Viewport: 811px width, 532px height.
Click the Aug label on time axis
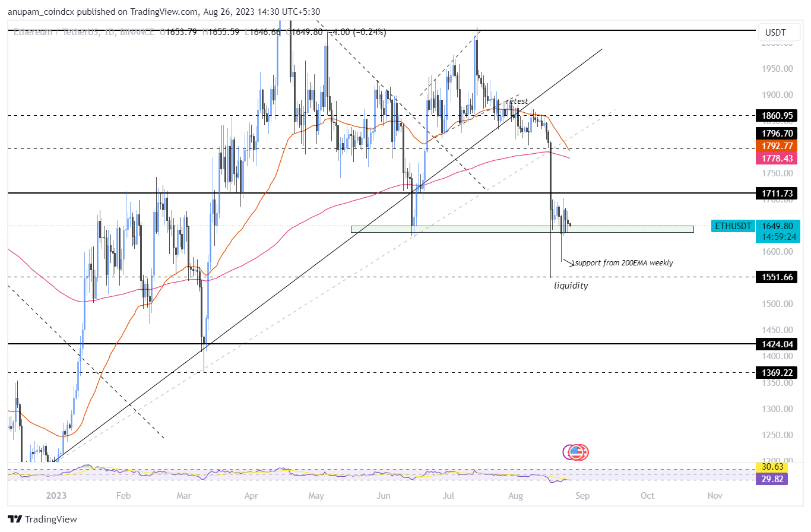click(516, 496)
